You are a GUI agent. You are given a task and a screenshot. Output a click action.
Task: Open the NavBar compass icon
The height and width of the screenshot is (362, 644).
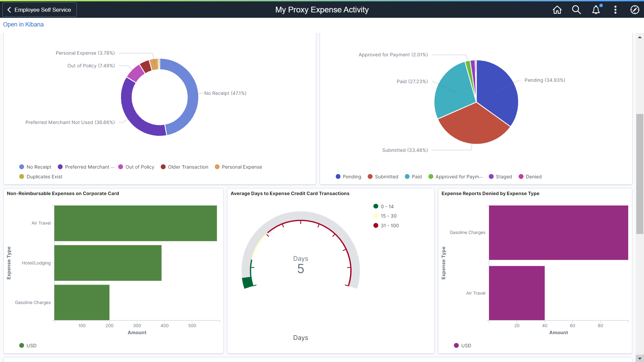pyautogui.click(x=635, y=10)
